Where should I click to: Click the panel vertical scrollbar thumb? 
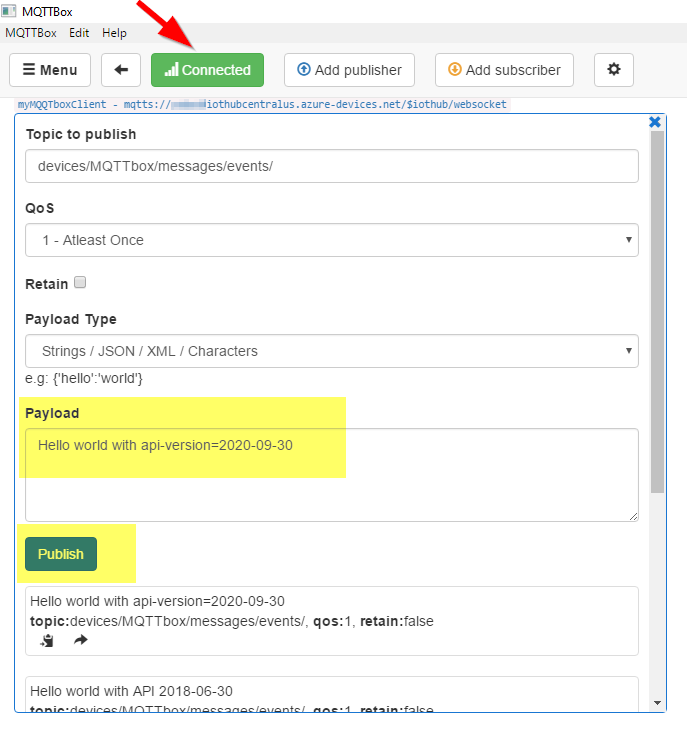(657, 312)
